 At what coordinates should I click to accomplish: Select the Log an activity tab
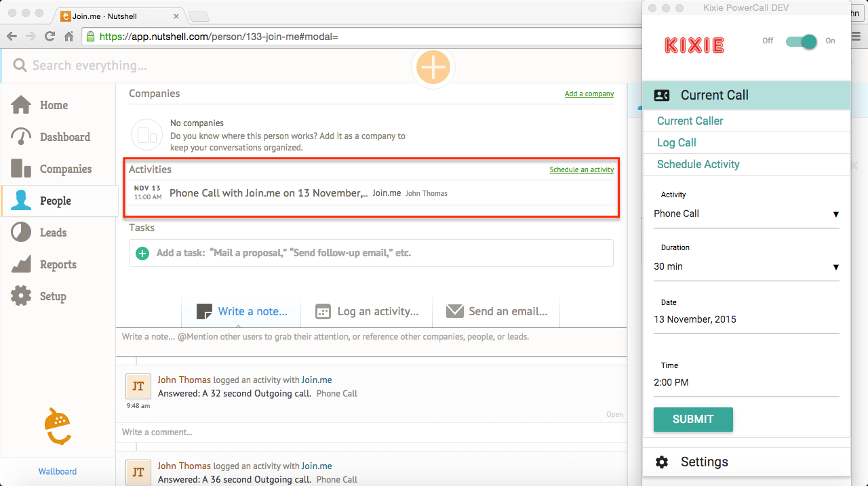pyautogui.click(x=367, y=312)
